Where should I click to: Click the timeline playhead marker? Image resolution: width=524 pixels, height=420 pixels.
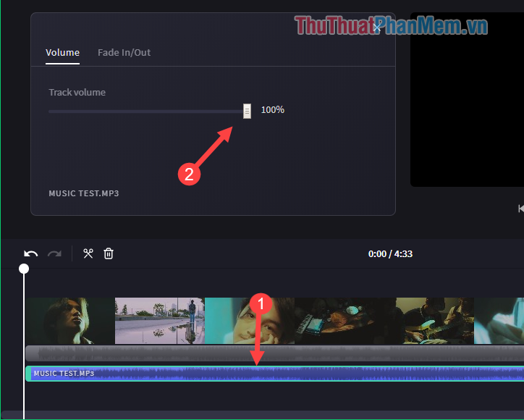coord(24,269)
